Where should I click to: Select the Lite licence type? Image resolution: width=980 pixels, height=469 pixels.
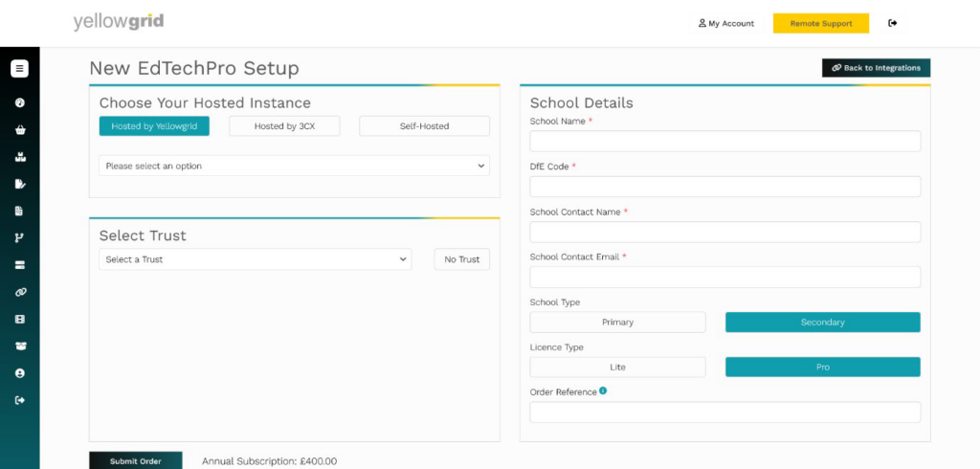[x=617, y=368]
